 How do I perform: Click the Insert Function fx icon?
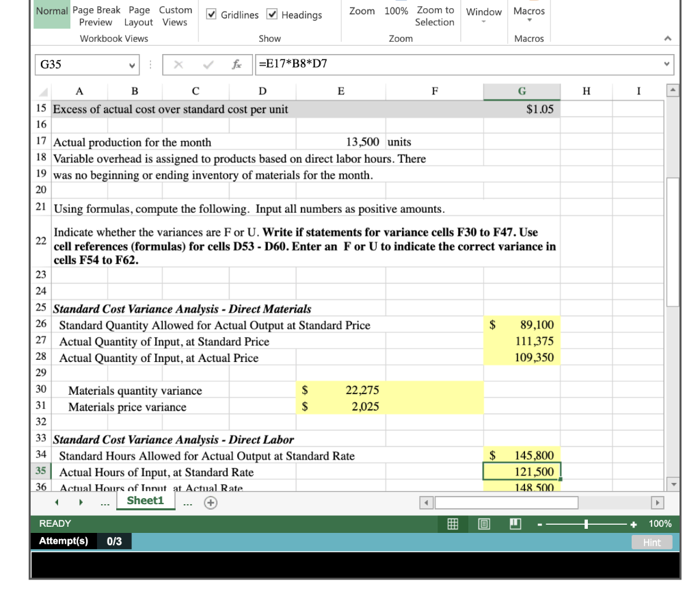tap(237, 64)
